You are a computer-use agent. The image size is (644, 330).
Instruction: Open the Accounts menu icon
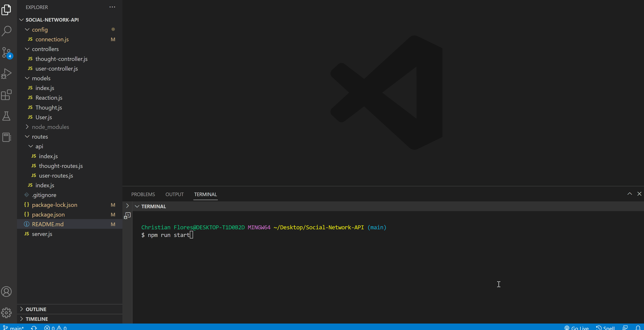click(6, 291)
